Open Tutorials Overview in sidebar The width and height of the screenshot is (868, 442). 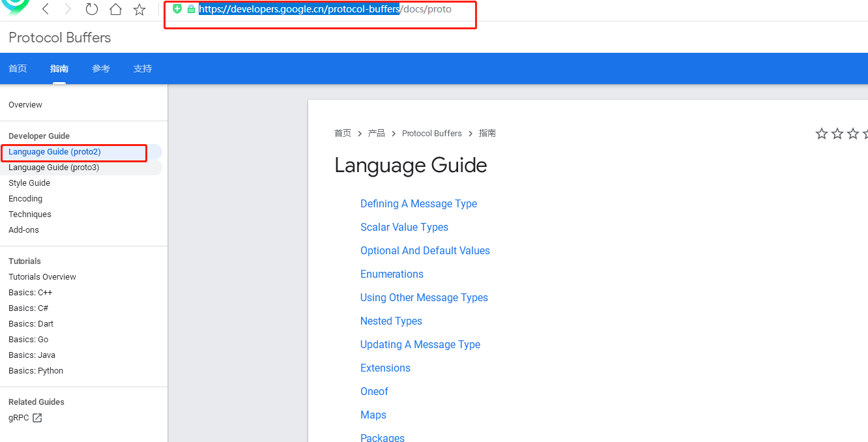coord(42,277)
